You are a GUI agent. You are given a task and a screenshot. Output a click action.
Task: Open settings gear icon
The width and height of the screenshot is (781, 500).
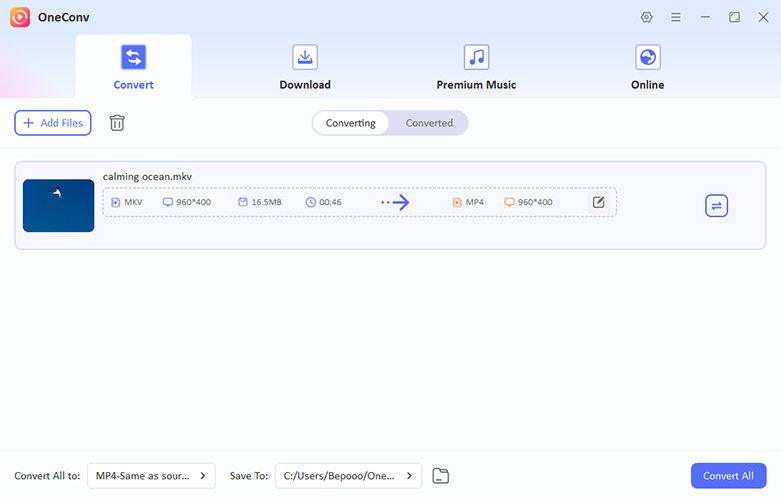[647, 17]
